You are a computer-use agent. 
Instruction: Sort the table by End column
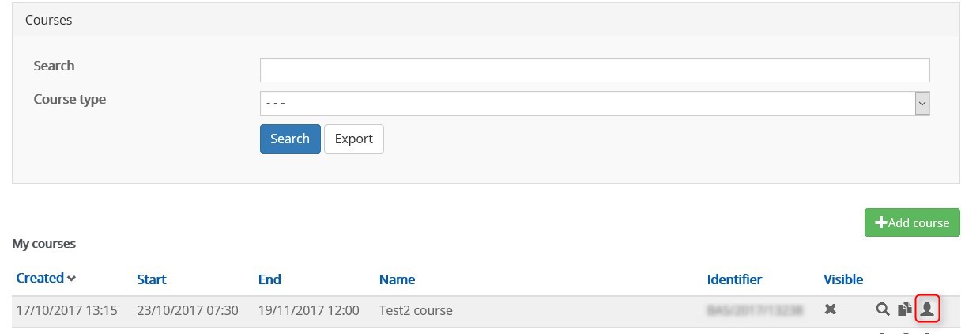[269, 279]
